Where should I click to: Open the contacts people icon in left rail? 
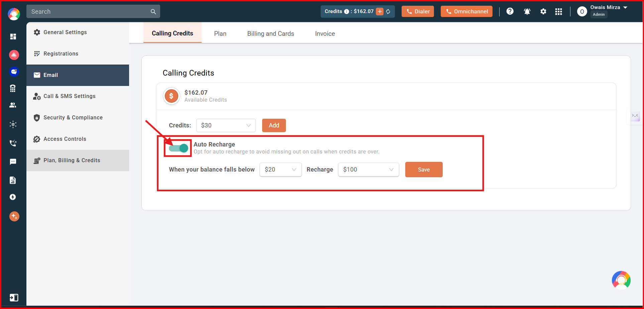13,105
